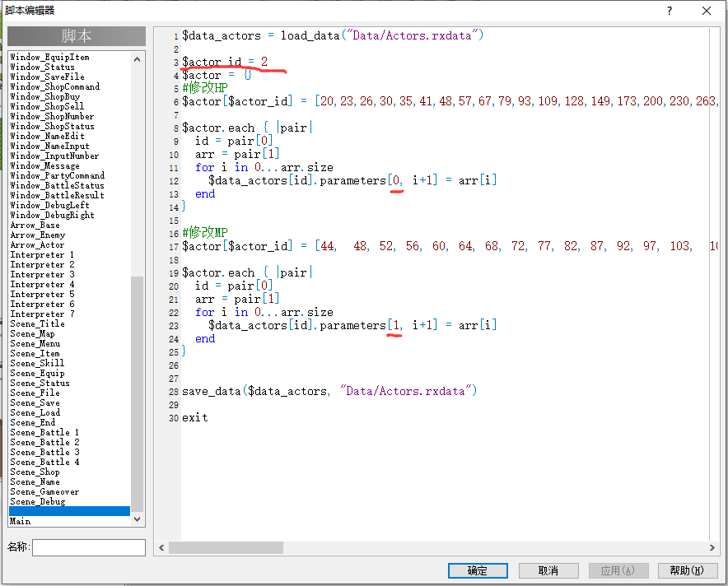This screenshot has width=728, height=586.
Task: Open the Scene_Shop script
Action: point(35,472)
